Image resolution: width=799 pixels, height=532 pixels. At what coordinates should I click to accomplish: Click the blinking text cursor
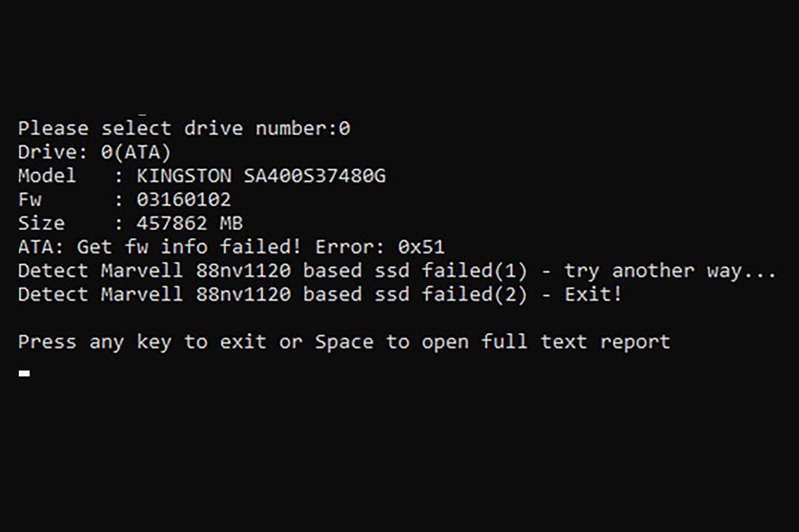click(x=24, y=374)
